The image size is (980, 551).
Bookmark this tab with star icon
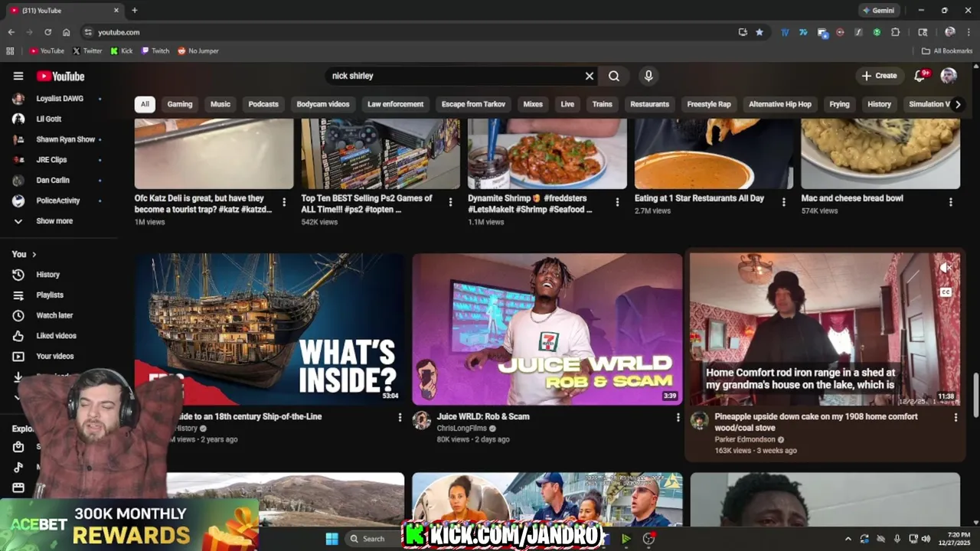coord(759,32)
